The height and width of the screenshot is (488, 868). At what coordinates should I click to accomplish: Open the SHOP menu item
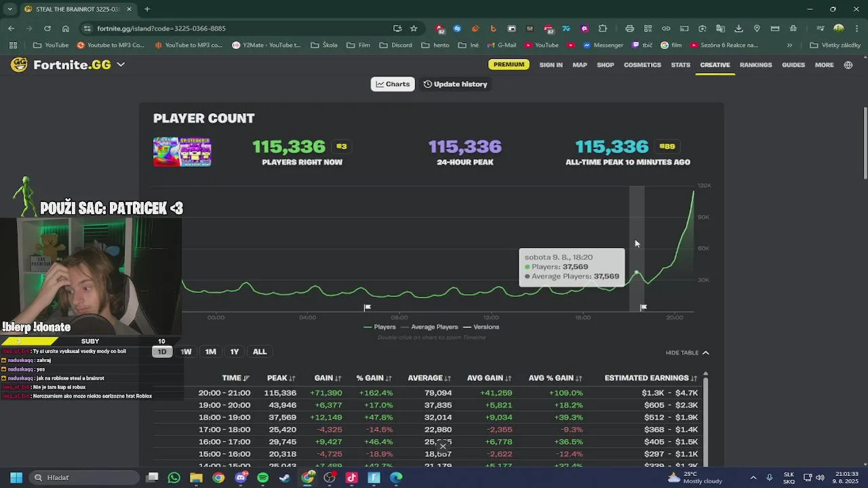point(606,65)
